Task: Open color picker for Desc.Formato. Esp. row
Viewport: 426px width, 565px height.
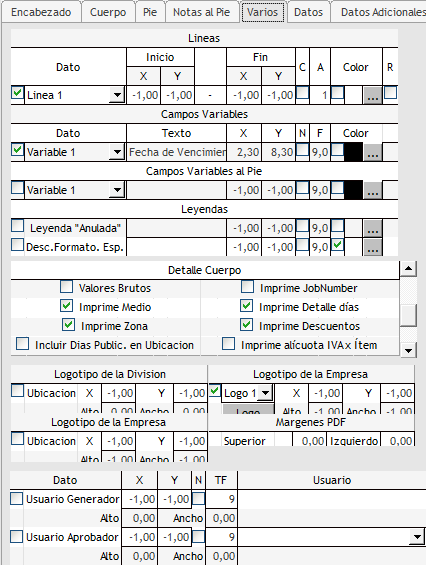Action: tap(373, 247)
